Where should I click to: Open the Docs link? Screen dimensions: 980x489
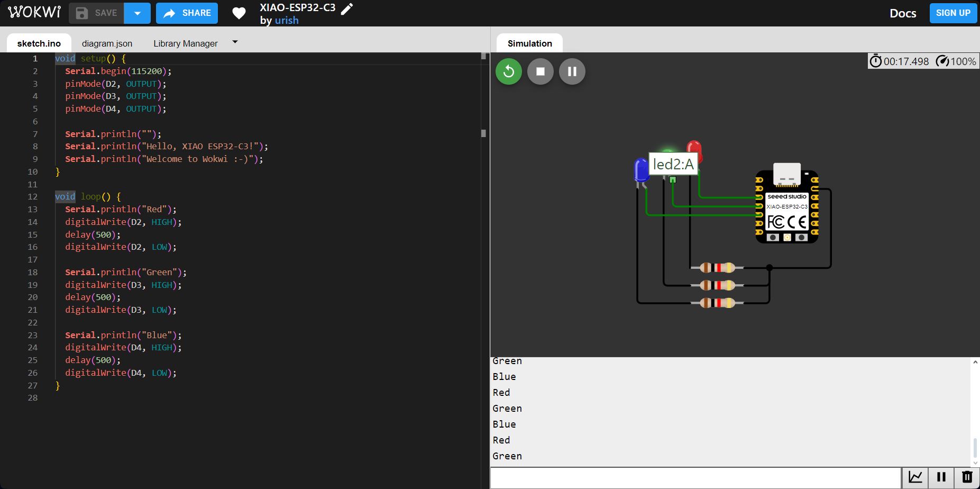(903, 13)
